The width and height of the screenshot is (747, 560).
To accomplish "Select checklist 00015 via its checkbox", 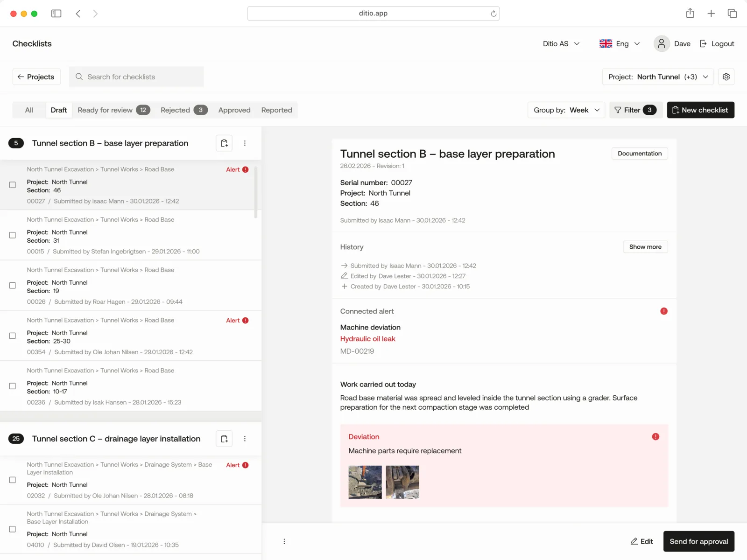I will pyautogui.click(x=12, y=235).
